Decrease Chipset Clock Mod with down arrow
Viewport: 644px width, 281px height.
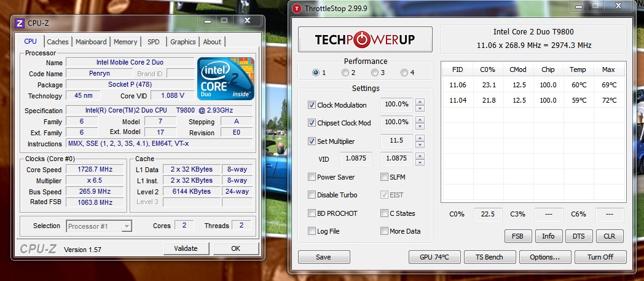[x=420, y=127]
